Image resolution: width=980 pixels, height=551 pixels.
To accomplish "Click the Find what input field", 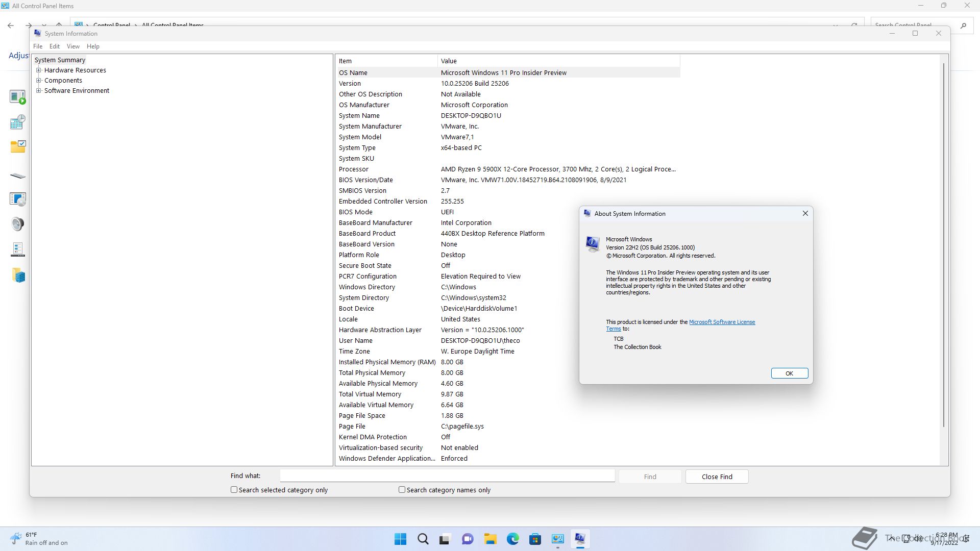I will 447,475.
